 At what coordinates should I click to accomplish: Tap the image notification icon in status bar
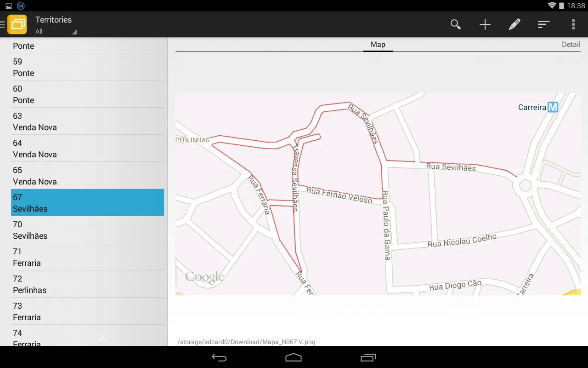[x=9, y=6]
